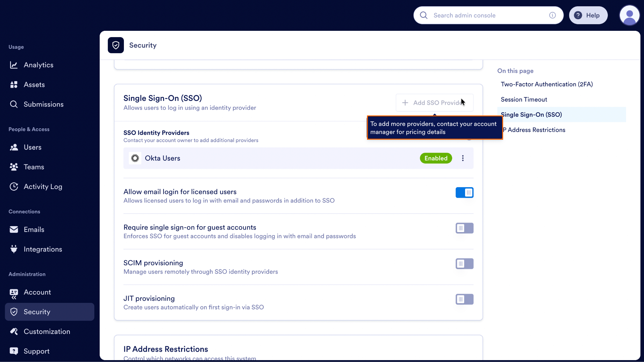Open Submissions from the sidebar
Viewport: 644px width, 362px height.
44,104
